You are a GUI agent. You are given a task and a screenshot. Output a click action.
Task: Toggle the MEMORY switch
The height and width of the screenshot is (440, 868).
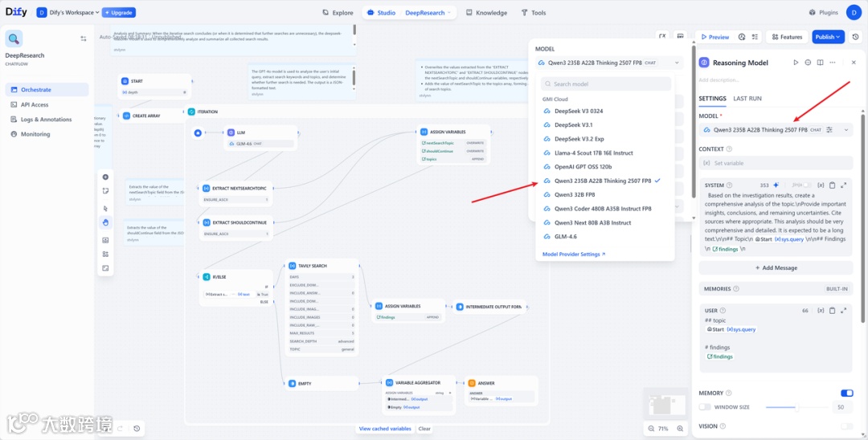846,393
